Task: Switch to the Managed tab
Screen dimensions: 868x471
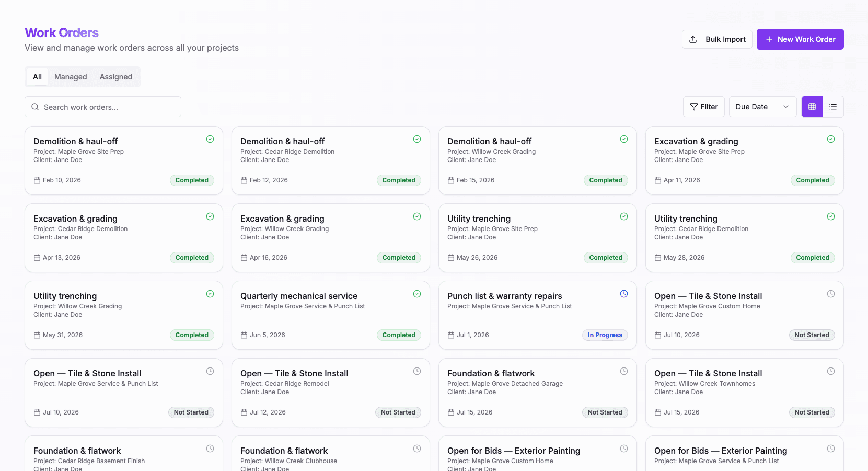Action: click(x=71, y=77)
